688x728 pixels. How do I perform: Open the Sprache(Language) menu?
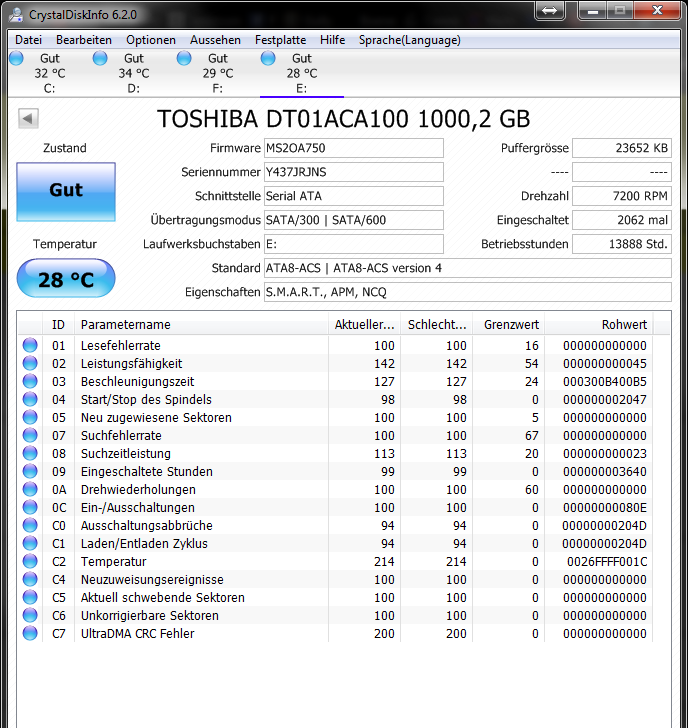[409, 40]
